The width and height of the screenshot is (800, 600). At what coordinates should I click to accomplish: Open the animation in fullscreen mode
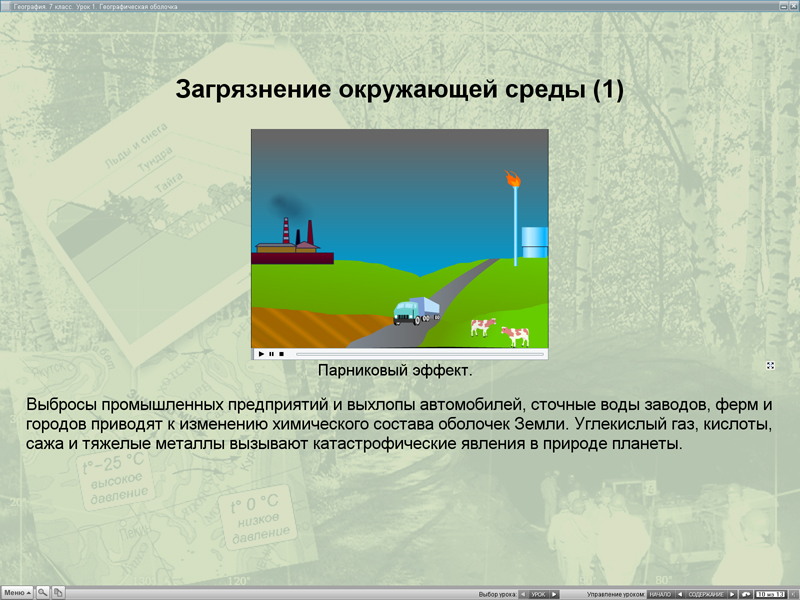[769, 365]
